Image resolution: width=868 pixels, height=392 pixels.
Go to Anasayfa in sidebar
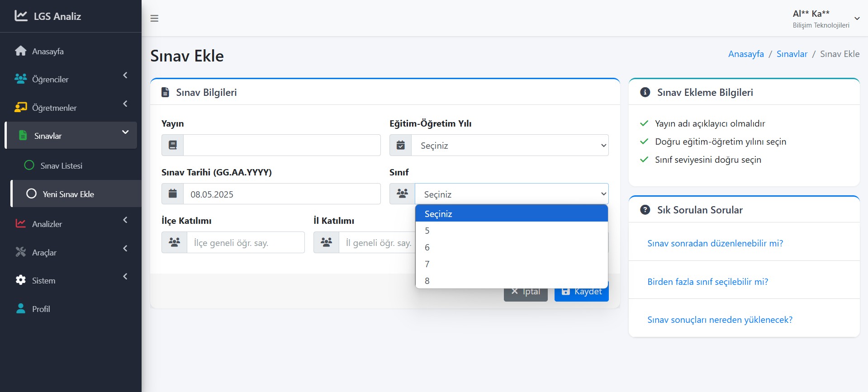[47, 51]
